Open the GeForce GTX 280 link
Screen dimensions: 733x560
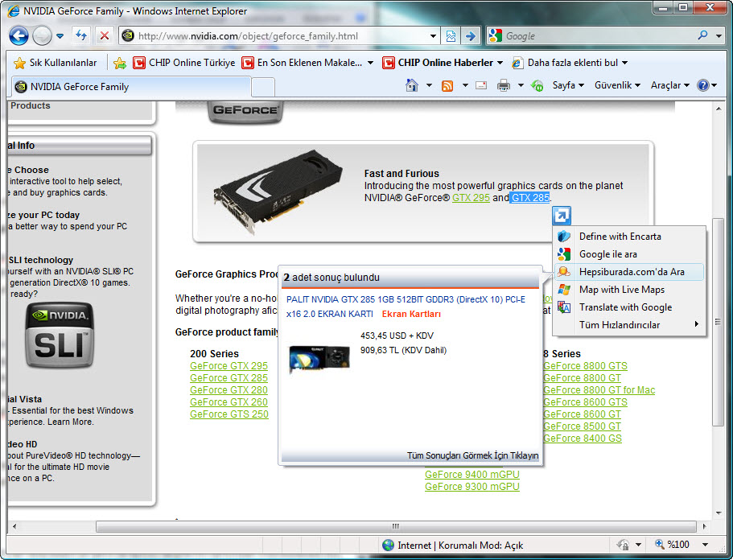229,390
